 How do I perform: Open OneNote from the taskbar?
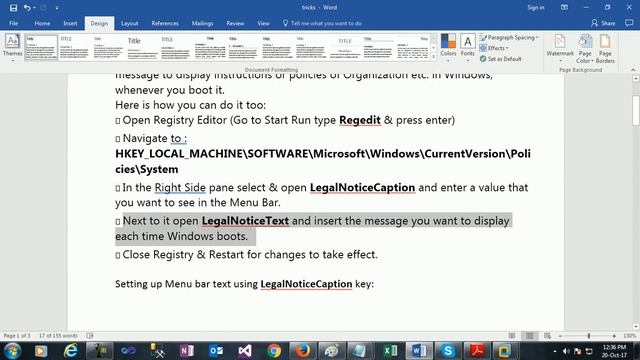187,351
